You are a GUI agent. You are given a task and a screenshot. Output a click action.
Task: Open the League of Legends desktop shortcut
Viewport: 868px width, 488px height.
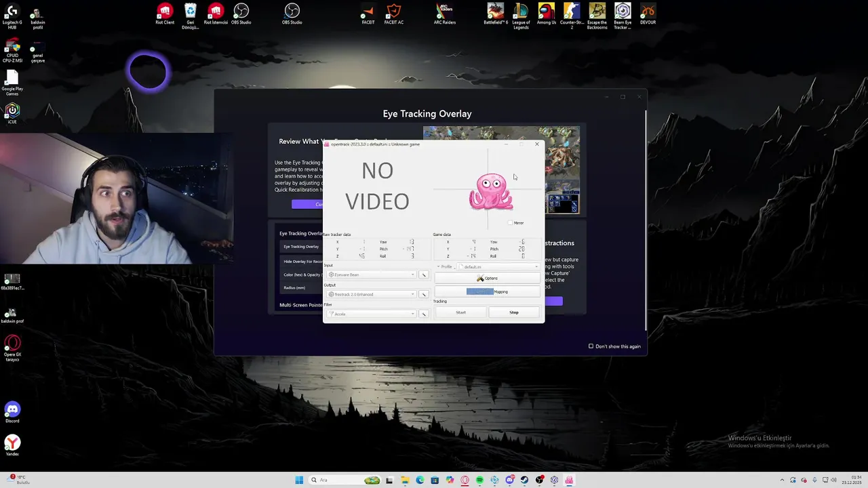coord(521,16)
